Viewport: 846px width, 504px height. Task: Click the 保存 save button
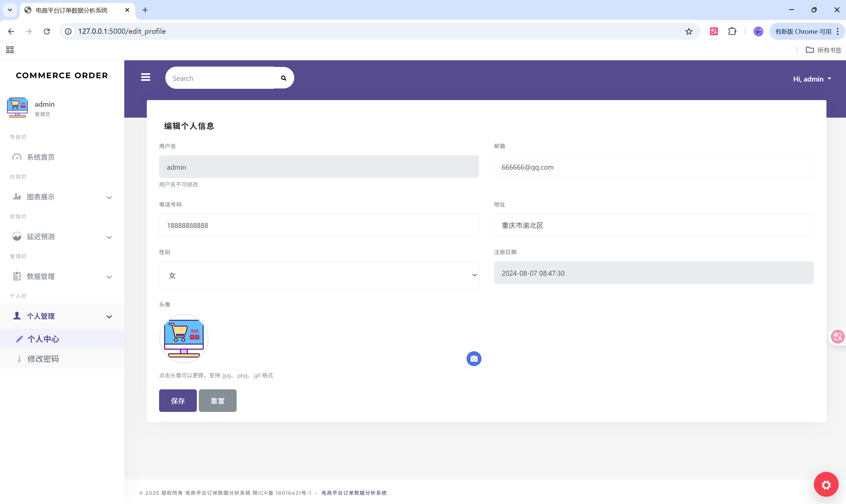coord(178,401)
